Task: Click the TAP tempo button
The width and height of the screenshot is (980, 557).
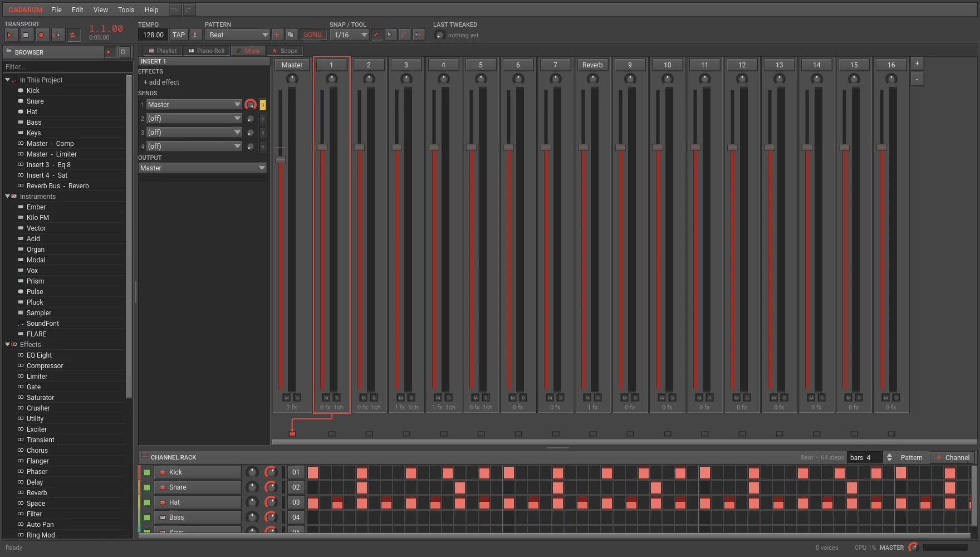Action: 179,35
